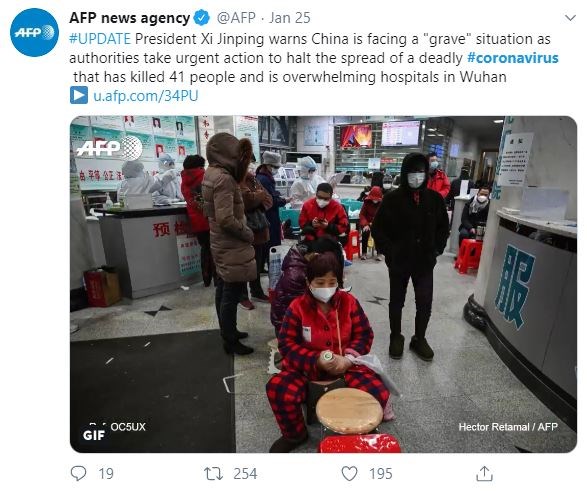
Task: Click the share upload icon
Action: (x=484, y=473)
